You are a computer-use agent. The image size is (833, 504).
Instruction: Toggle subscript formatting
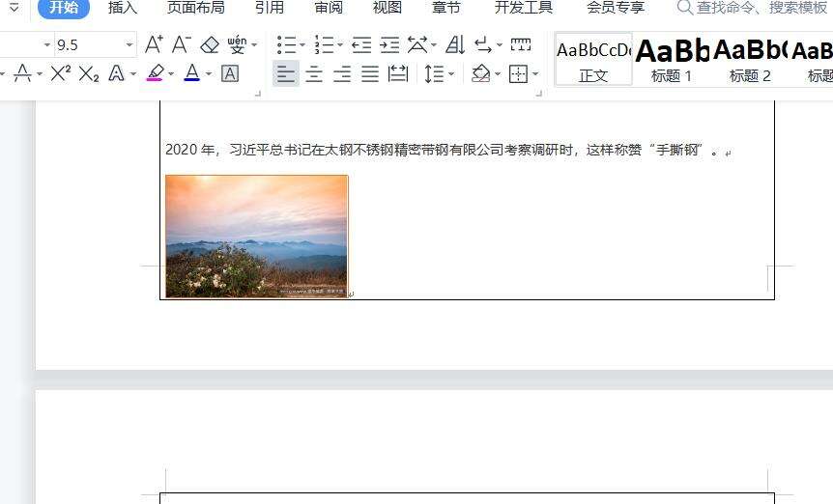point(89,73)
